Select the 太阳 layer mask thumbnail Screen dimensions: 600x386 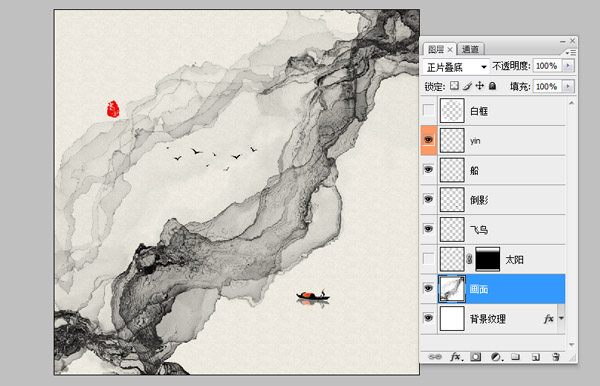(488, 259)
